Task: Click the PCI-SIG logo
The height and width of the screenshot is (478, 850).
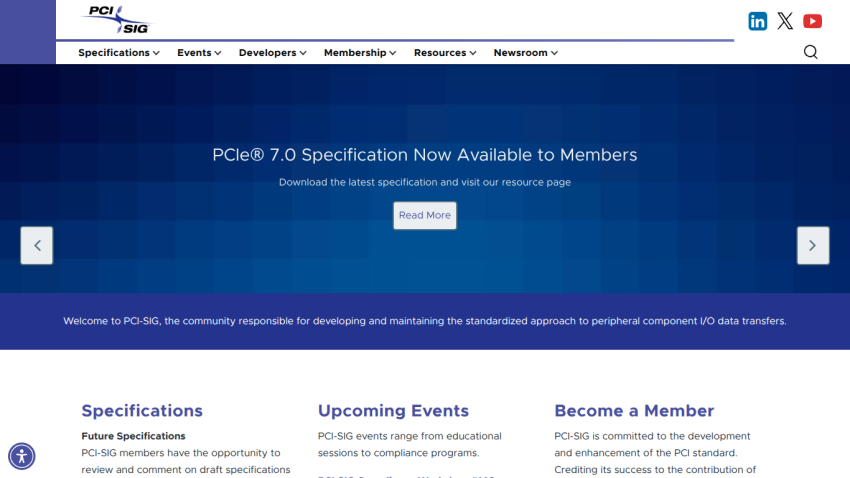Action: tap(117, 20)
